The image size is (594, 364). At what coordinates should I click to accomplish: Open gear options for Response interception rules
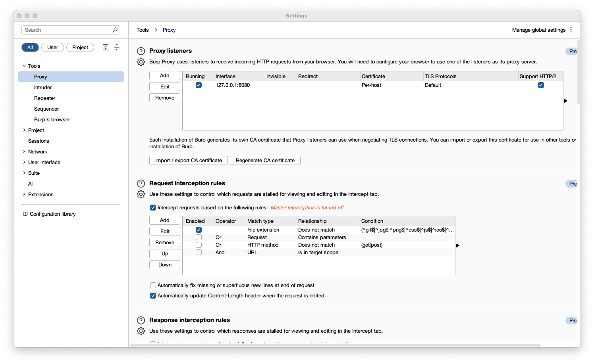point(141,331)
